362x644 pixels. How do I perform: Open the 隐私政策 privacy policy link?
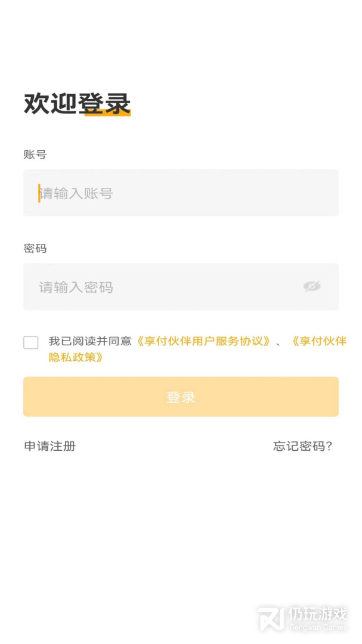[x=76, y=357]
